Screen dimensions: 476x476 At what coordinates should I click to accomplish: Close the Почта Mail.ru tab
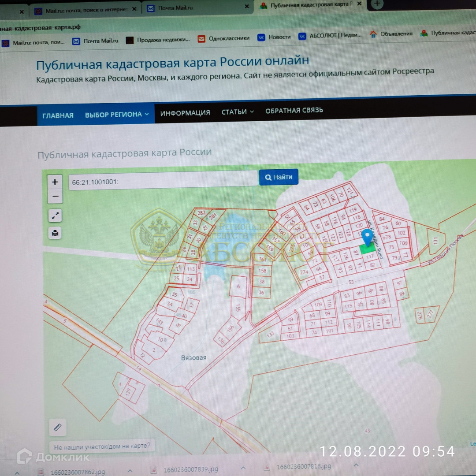(247, 6)
